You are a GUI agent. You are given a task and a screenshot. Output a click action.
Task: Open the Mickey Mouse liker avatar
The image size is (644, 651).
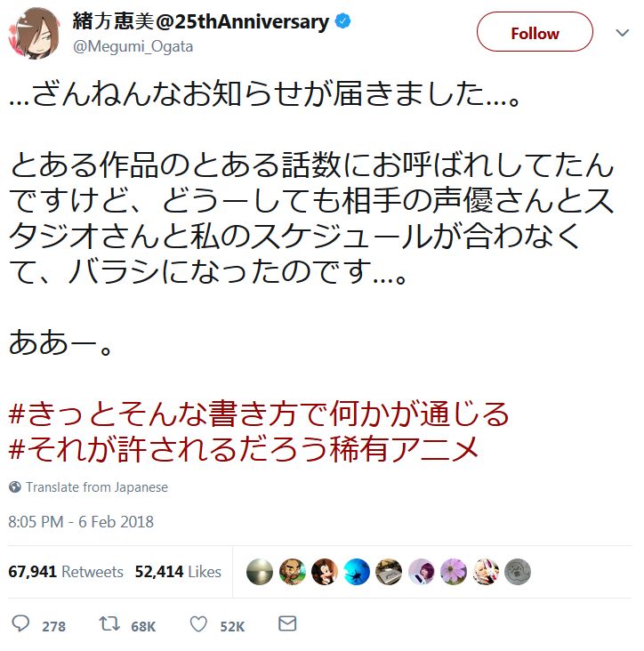[x=325, y=571]
